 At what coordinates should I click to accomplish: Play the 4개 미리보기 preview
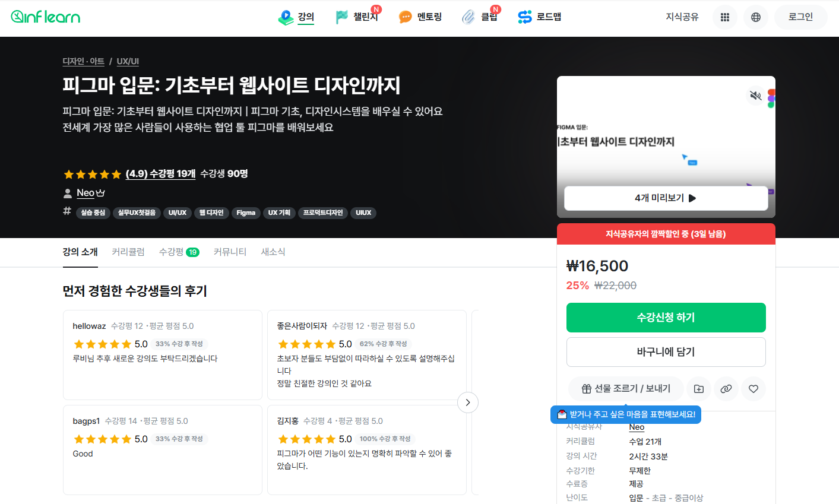666,198
